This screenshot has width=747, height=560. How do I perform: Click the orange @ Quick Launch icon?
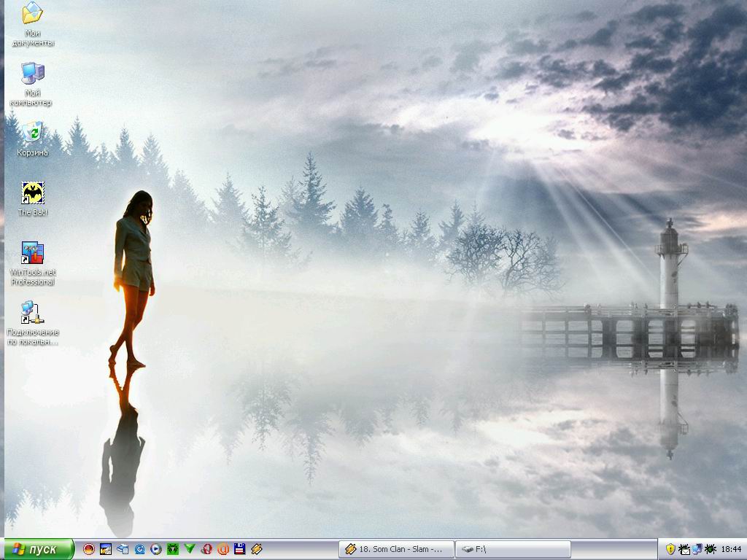(x=223, y=549)
